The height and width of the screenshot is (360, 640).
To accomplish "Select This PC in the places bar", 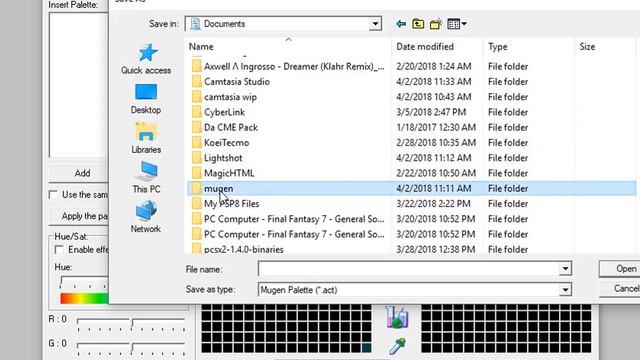I will [146, 178].
